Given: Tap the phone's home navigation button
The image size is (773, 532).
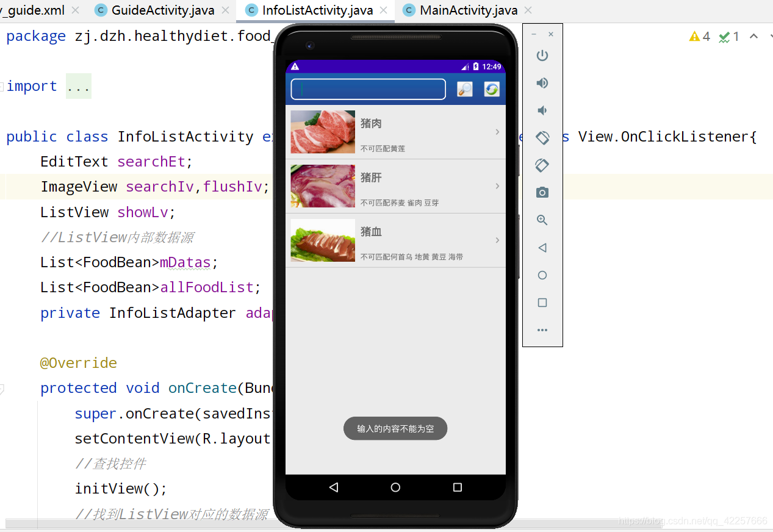Looking at the screenshot, I should coord(395,487).
